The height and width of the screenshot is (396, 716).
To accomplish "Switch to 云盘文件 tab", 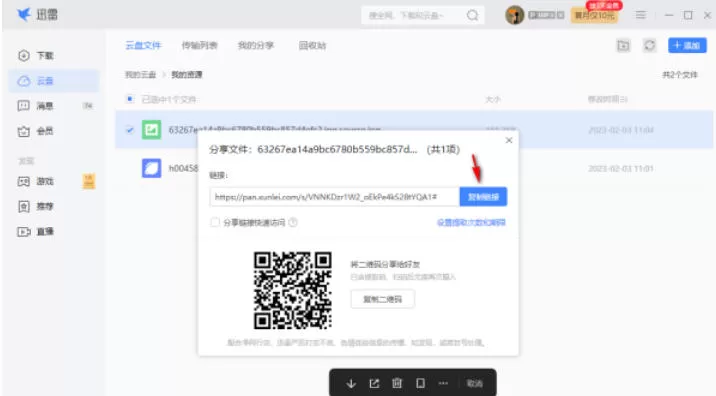I will 143,45.
